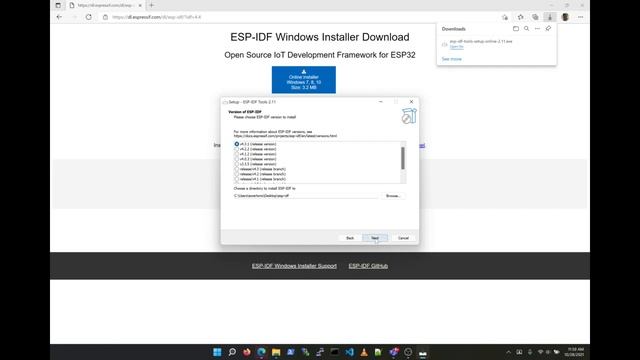Click the version list scrollbar thumb
Screen dimensions: 640x360
pos(403,158)
